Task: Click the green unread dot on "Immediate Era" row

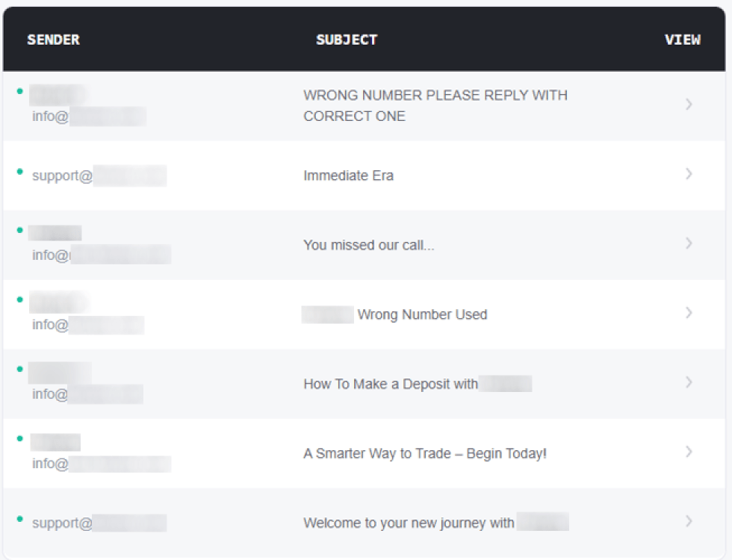Action: (19, 171)
